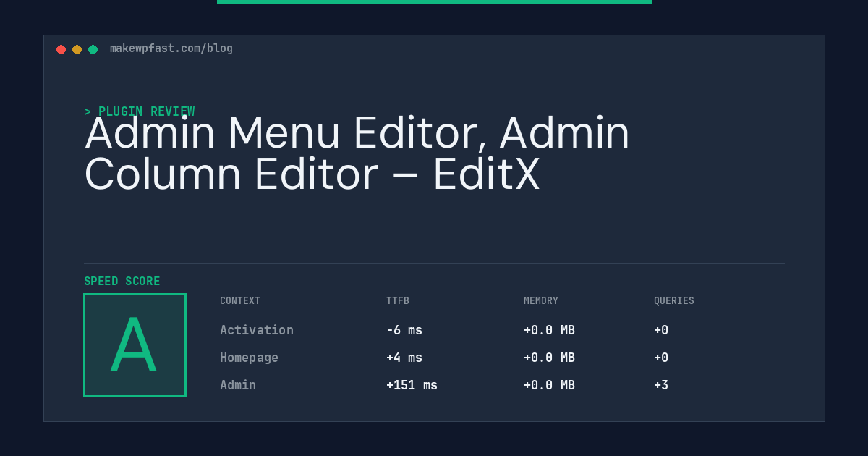Click the SPEED SCORE label
This screenshot has height=456, width=868.
122,281
